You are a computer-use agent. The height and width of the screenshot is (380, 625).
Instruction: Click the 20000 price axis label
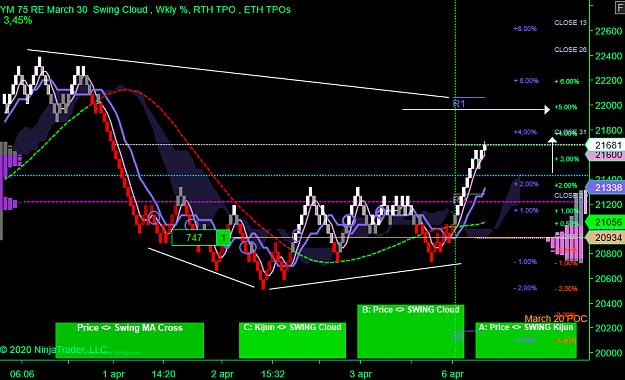click(608, 353)
